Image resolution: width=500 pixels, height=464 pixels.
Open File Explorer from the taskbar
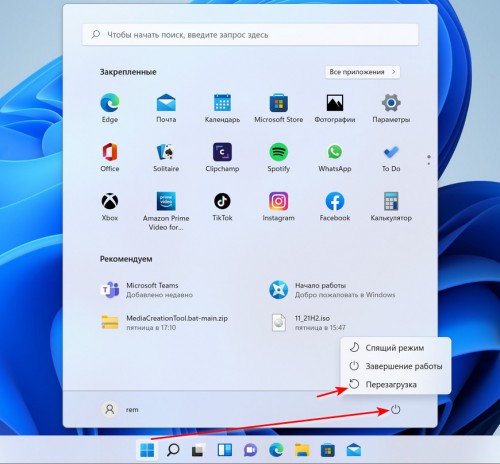point(302,450)
